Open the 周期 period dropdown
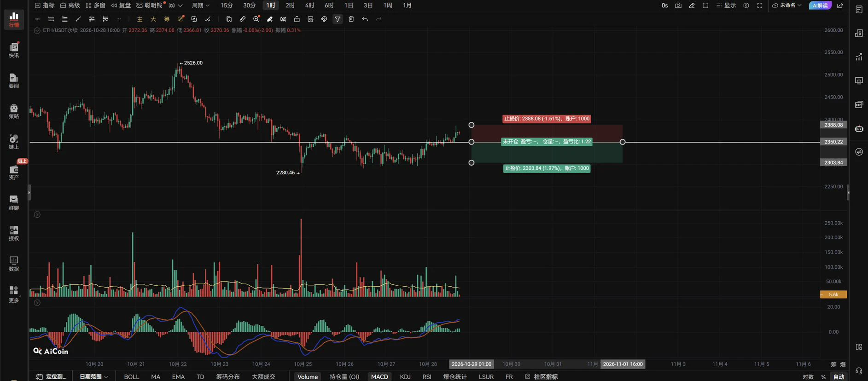The width and height of the screenshot is (868, 381). [x=201, y=6]
